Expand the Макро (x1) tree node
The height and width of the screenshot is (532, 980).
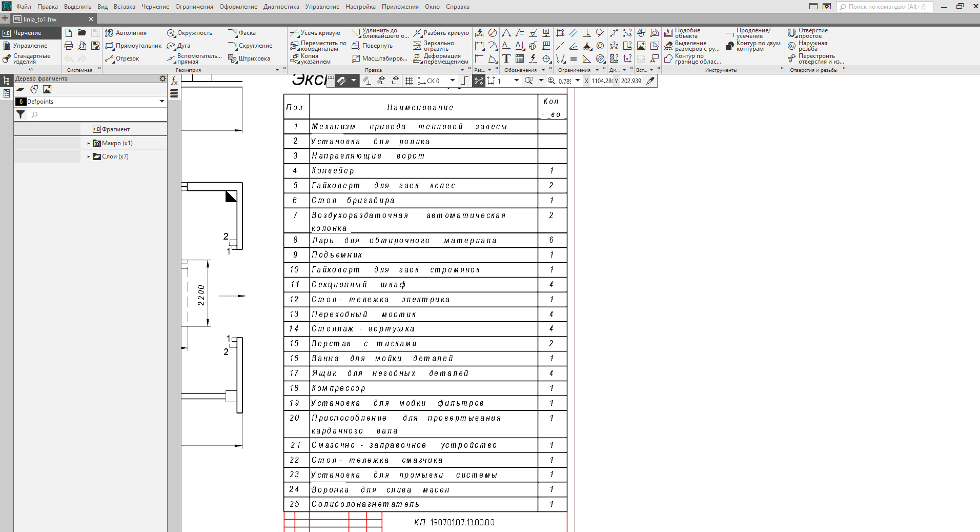[x=89, y=143]
